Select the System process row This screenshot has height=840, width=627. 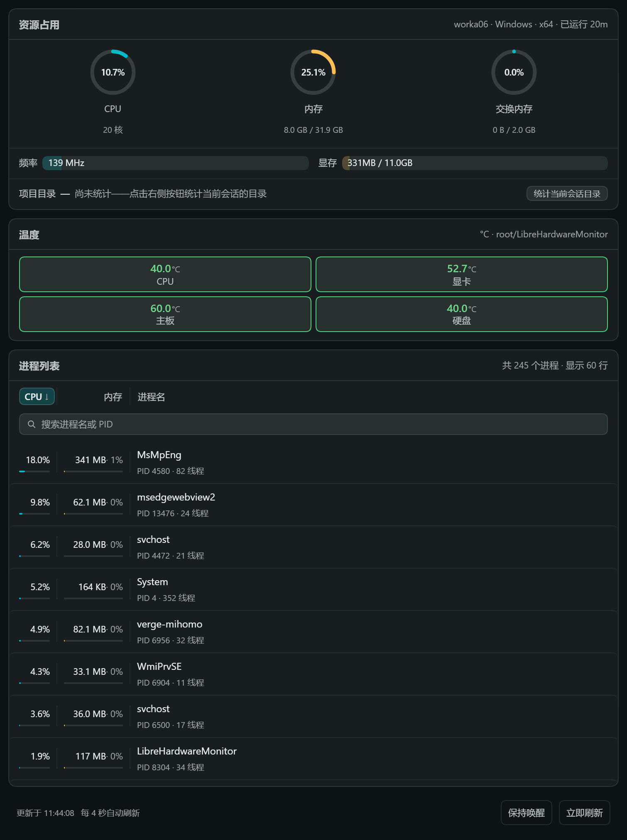pos(313,590)
